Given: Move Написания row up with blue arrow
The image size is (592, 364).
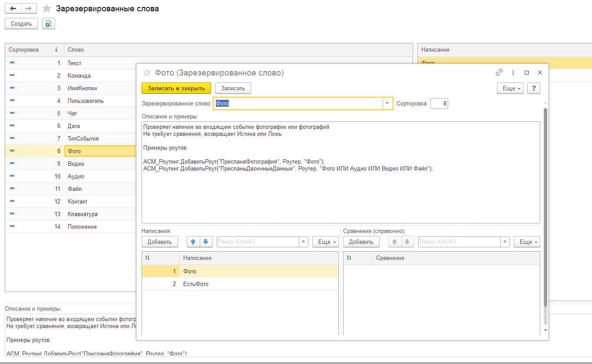Looking at the screenshot, I should (x=194, y=242).
